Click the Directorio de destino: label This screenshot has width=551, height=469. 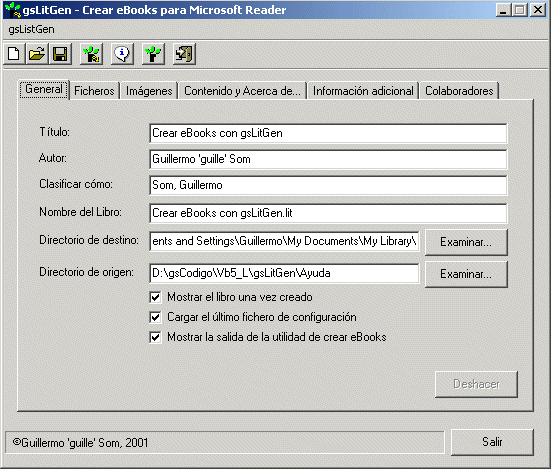pos(89,240)
